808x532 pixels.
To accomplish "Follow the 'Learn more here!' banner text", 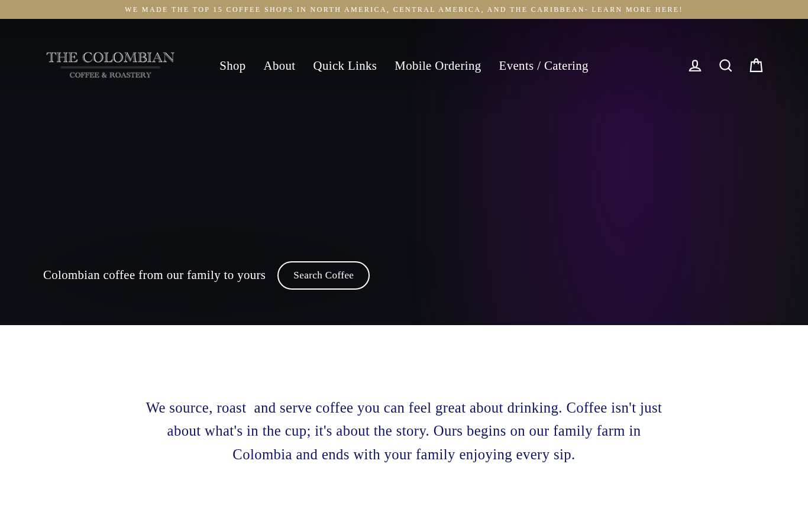I will point(637,9).
